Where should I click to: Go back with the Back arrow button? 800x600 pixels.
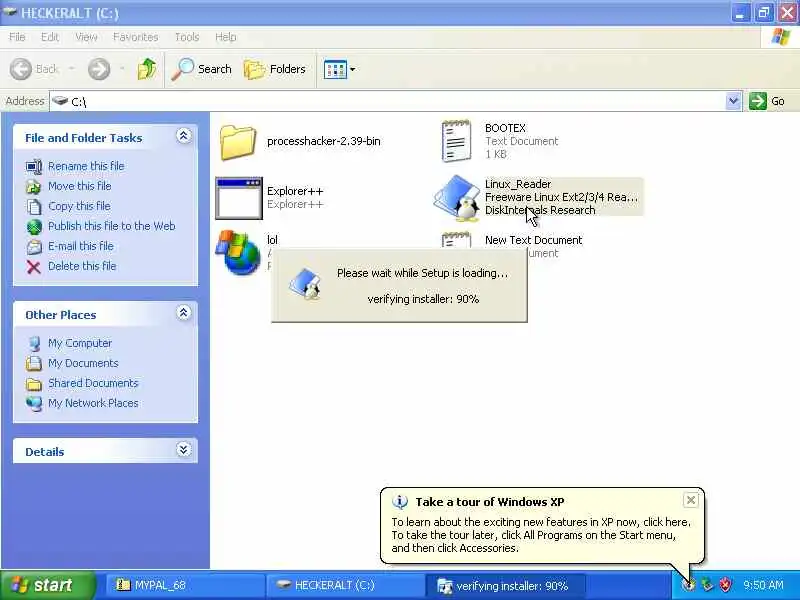click(34, 69)
